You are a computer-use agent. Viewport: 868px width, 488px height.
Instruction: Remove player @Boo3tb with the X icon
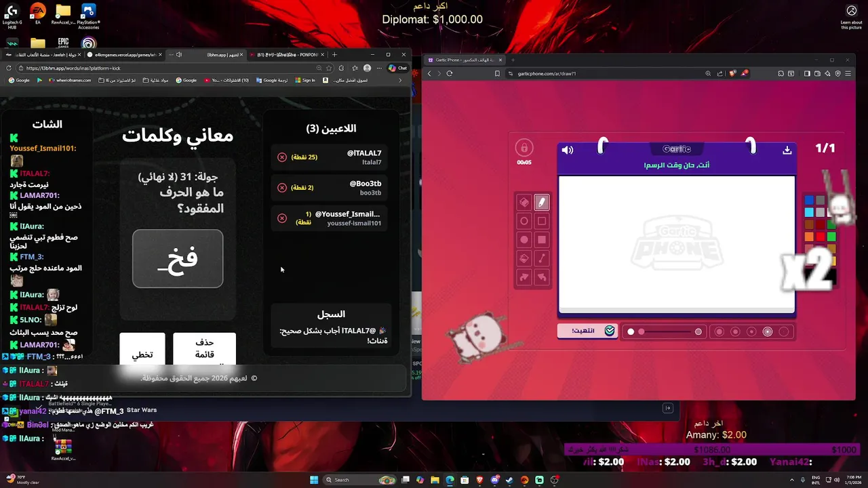[x=282, y=188]
